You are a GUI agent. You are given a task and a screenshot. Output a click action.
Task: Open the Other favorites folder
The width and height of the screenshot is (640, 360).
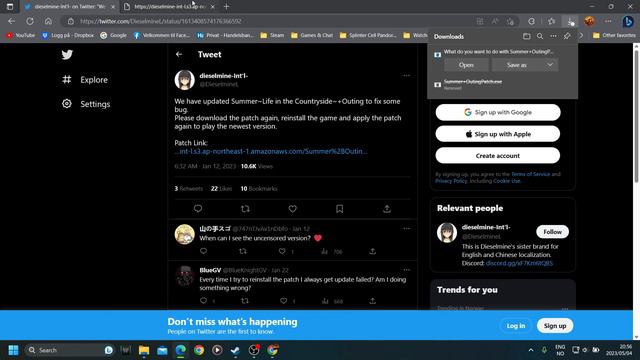614,36
